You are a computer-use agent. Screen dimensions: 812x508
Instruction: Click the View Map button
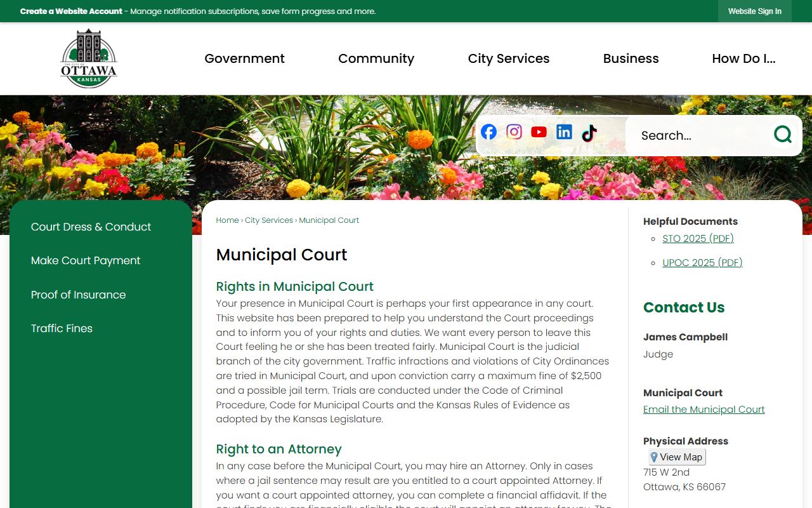(677, 457)
